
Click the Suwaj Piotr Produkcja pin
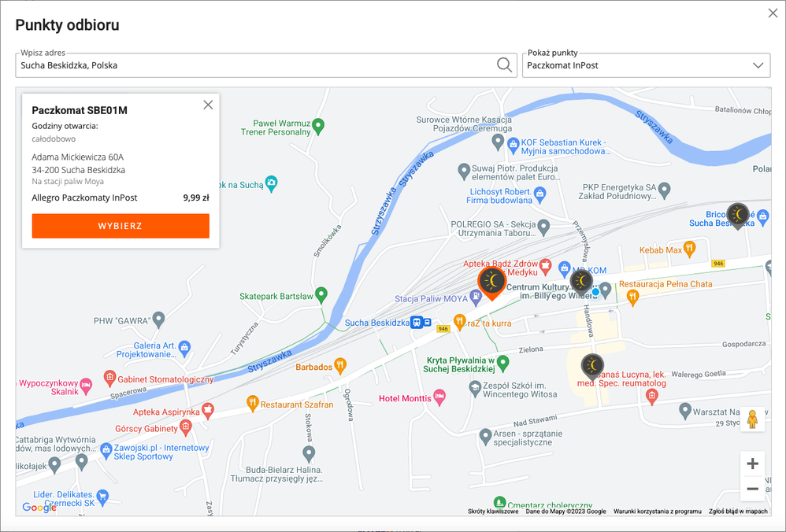tap(464, 172)
